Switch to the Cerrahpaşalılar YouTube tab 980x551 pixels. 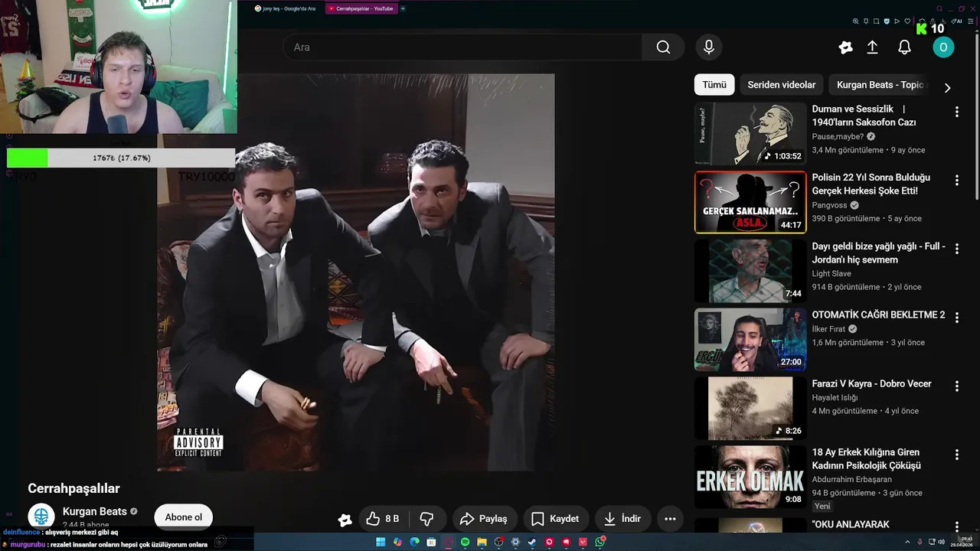click(x=360, y=8)
